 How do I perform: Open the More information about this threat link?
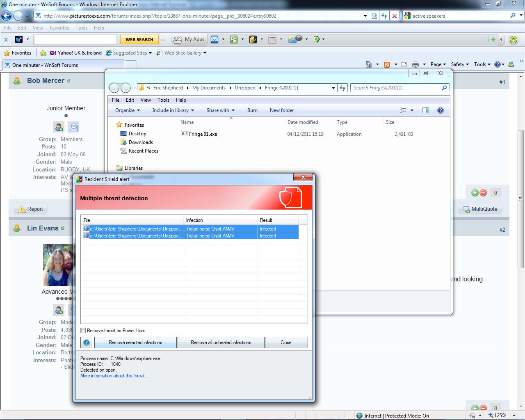(115, 376)
